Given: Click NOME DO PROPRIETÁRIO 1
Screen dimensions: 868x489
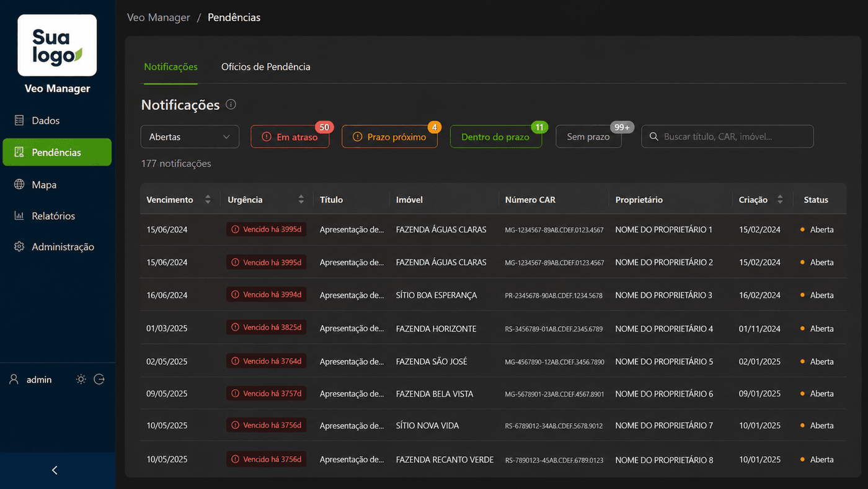Looking at the screenshot, I should coord(664,230).
